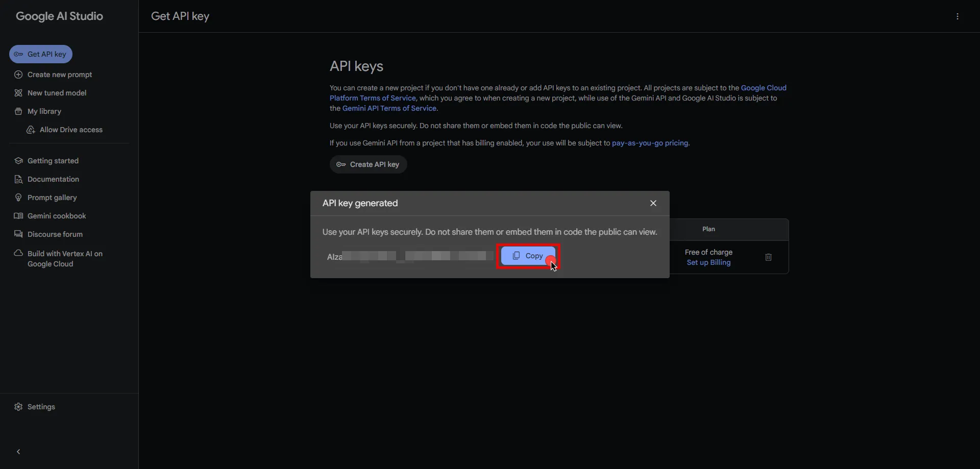Open the Discourse forum entry
The image size is (980, 469).
(x=54, y=234)
